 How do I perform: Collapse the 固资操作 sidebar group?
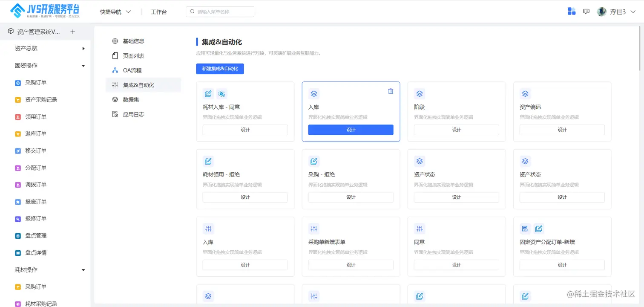tap(50, 66)
